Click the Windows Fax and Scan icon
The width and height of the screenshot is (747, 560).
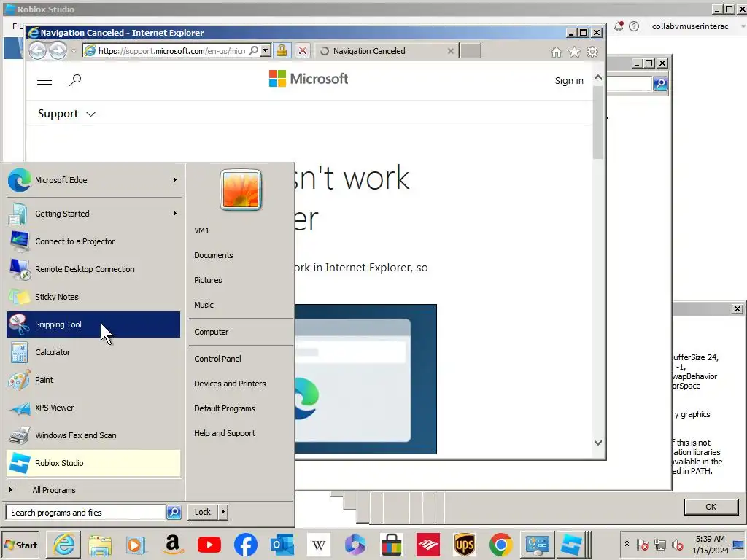pos(19,435)
